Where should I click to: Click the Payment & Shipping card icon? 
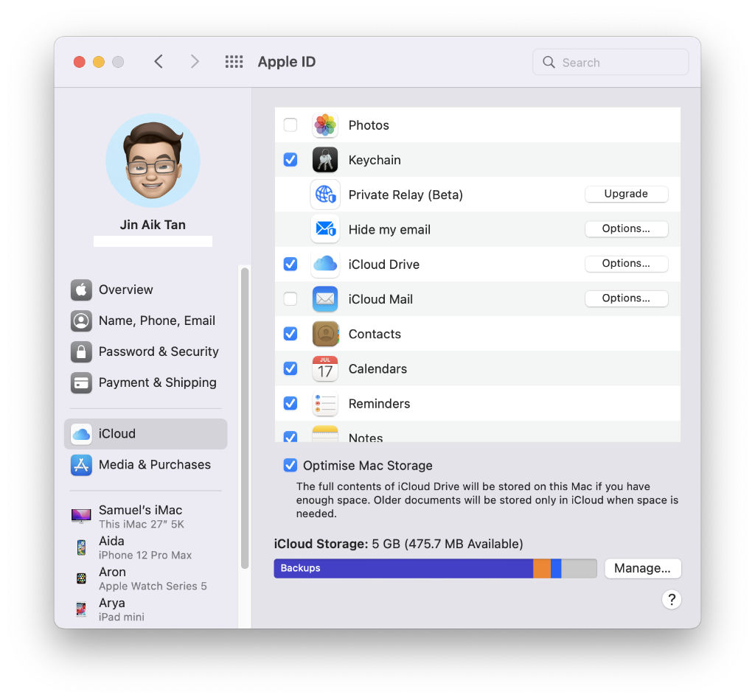tap(81, 382)
